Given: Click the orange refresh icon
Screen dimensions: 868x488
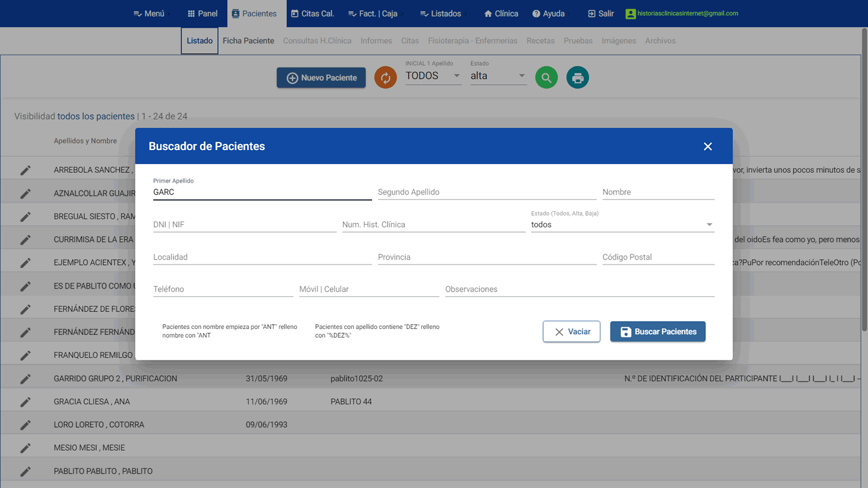Looking at the screenshot, I should point(385,78).
